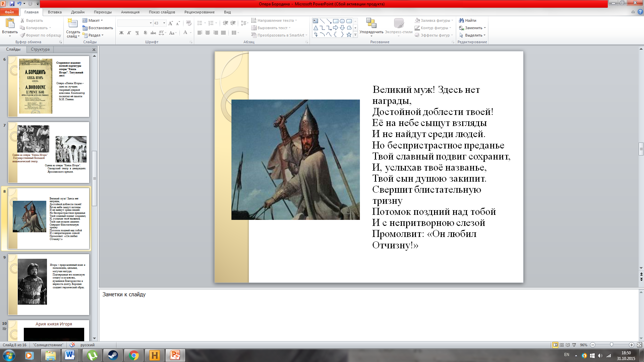Toggle strikethrough (abc) formatting
644x362 pixels.
point(153,33)
